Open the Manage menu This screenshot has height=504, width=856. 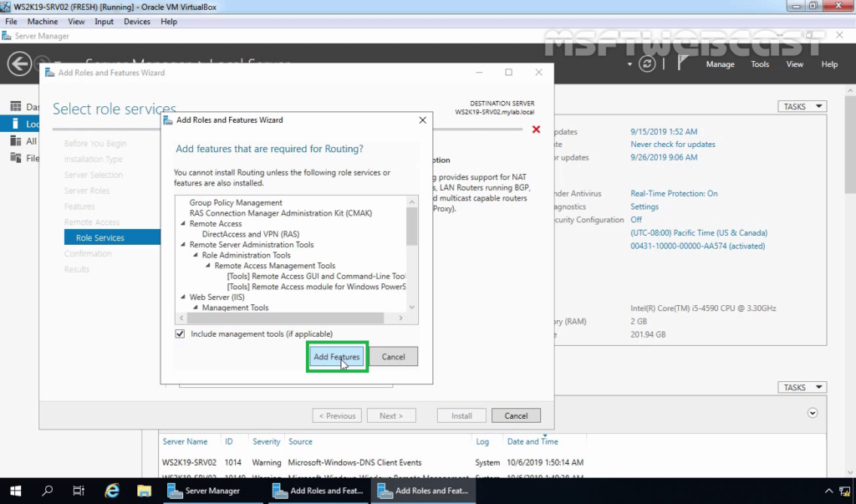pyautogui.click(x=720, y=64)
